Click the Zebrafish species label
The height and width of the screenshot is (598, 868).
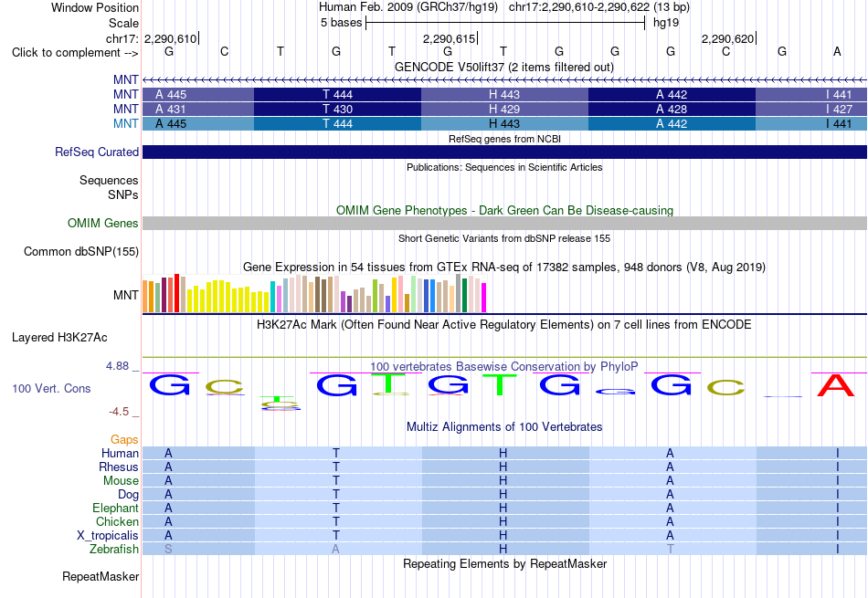(x=114, y=550)
